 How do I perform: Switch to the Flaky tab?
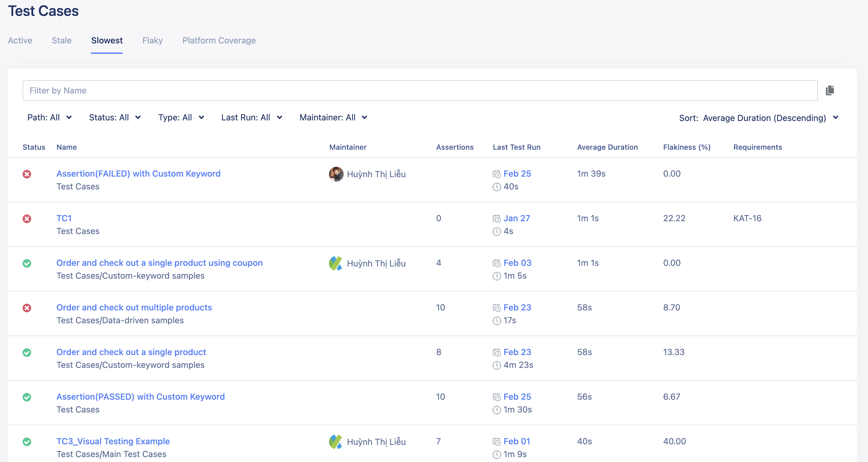click(152, 40)
